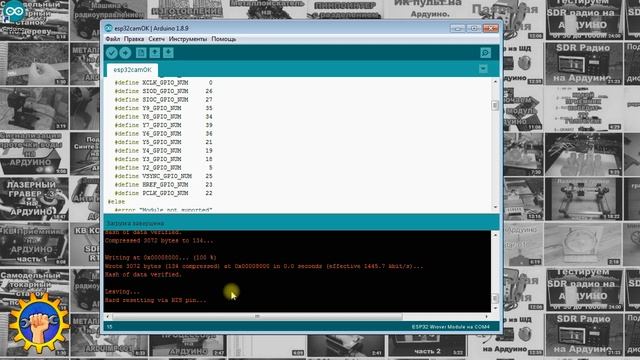Click the SIOC_GPIO_NUM define line
The height and width of the screenshot is (360, 640).
tap(163, 100)
